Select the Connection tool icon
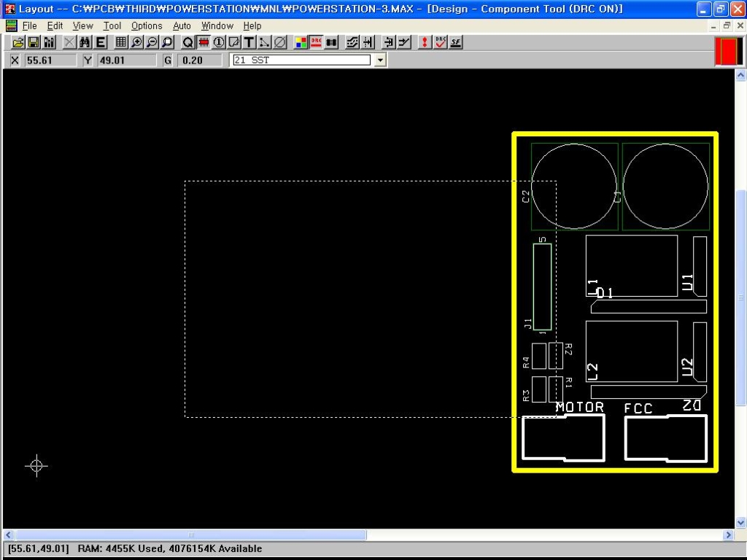This screenshot has height=560, width=747. click(264, 42)
